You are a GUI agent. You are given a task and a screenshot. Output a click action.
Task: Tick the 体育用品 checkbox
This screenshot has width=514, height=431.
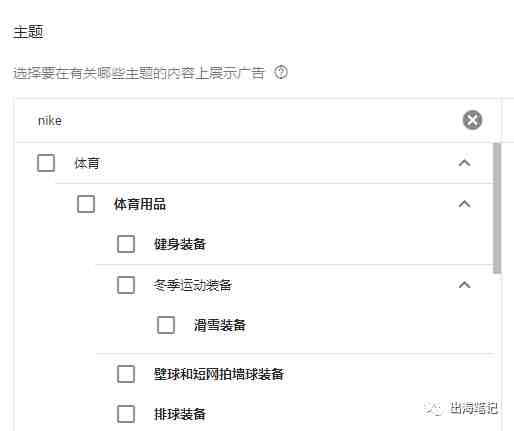[86, 204]
